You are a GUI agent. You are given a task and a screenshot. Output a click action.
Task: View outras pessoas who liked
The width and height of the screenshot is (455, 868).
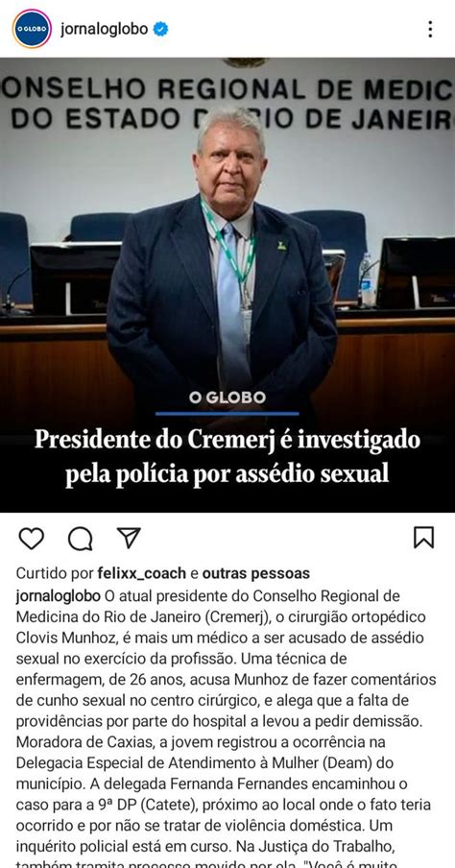255,573
